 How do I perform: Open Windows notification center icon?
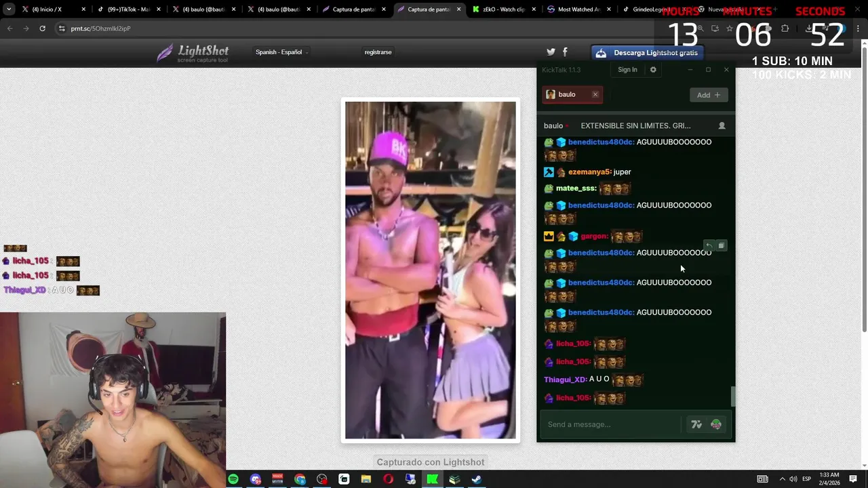tap(853, 479)
